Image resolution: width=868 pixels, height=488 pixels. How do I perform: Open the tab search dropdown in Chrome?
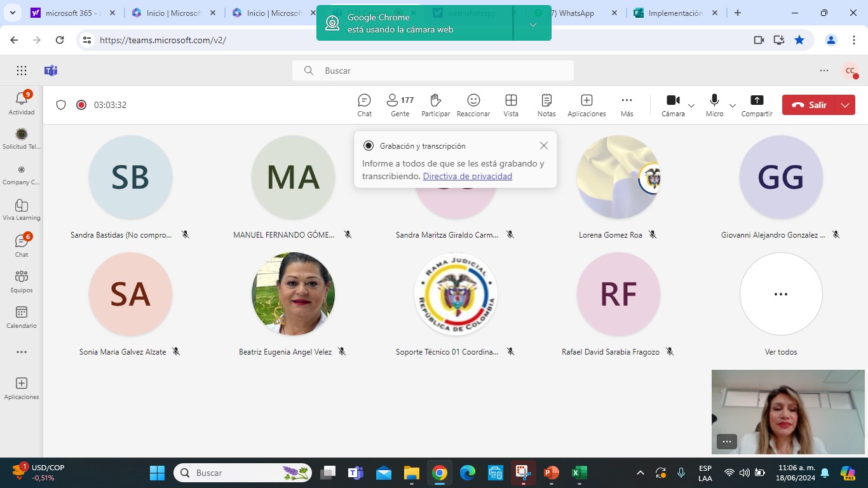tap(13, 13)
